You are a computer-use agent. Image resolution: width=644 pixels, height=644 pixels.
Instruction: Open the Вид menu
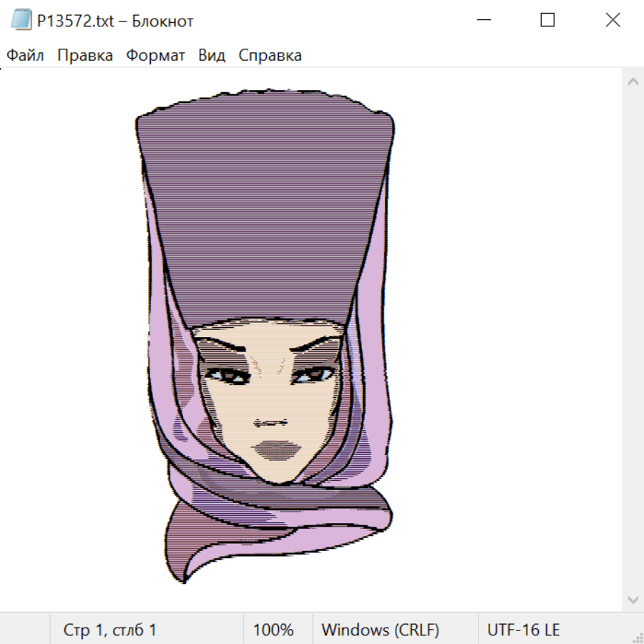212,56
